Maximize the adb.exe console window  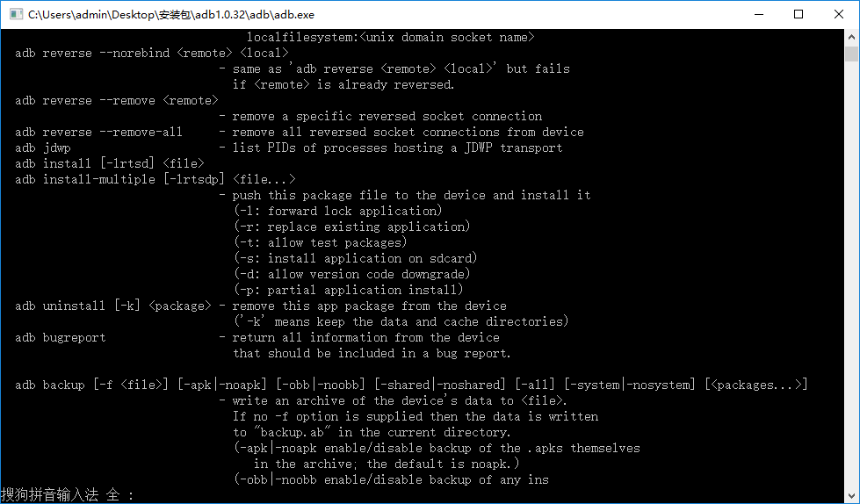tap(799, 14)
